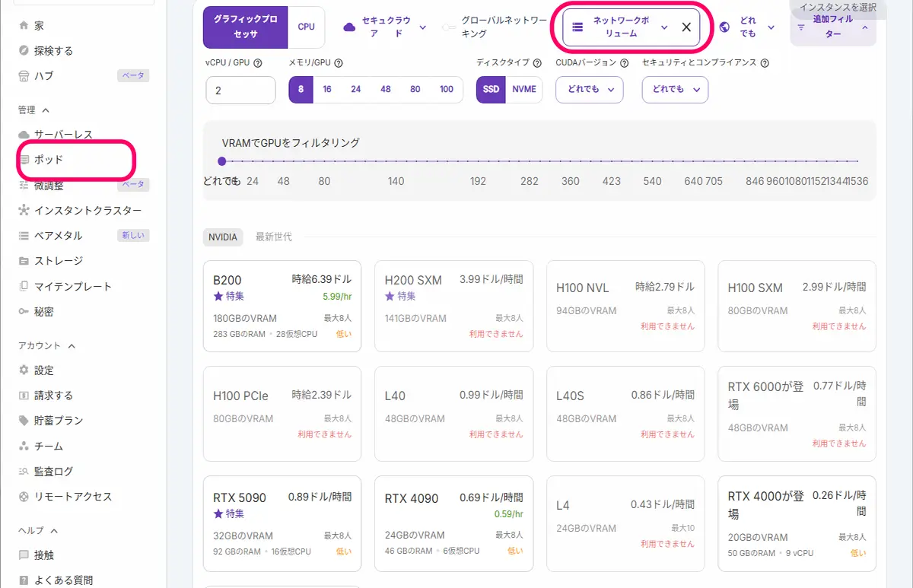913x588 pixels.
Task: Click the help icon beside CUDAバージョン
Action: 624,63
